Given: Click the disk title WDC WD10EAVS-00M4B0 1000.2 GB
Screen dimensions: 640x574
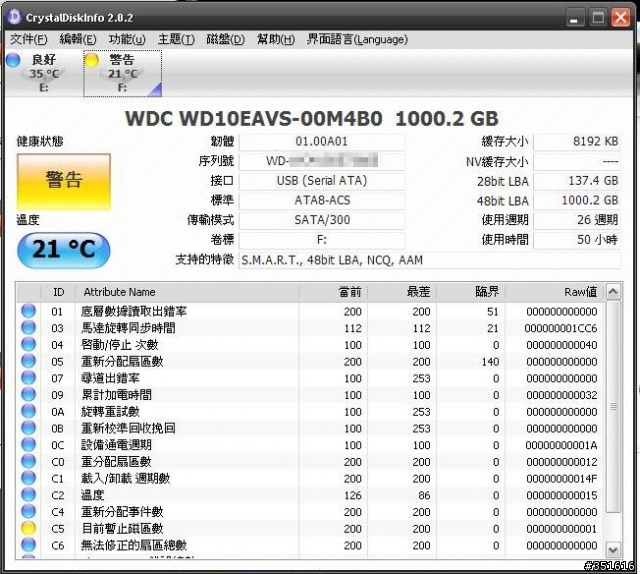Looking at the screenshot, I should tap(312, 119).
